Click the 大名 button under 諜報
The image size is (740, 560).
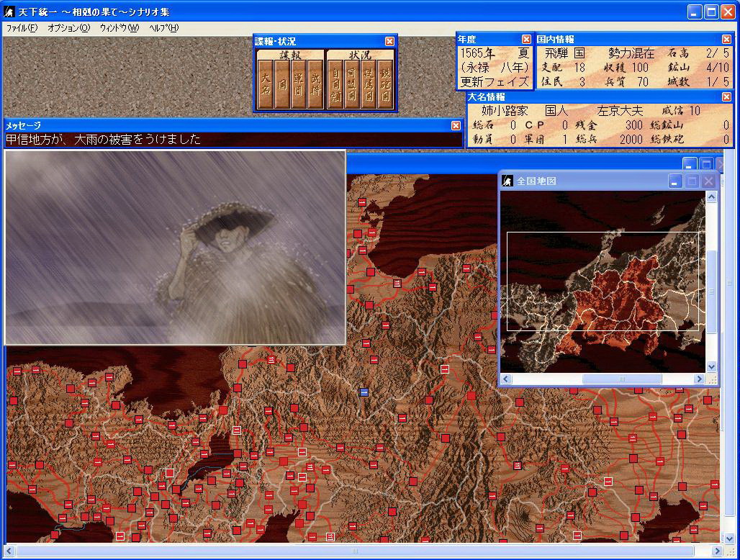click(265, 84)
